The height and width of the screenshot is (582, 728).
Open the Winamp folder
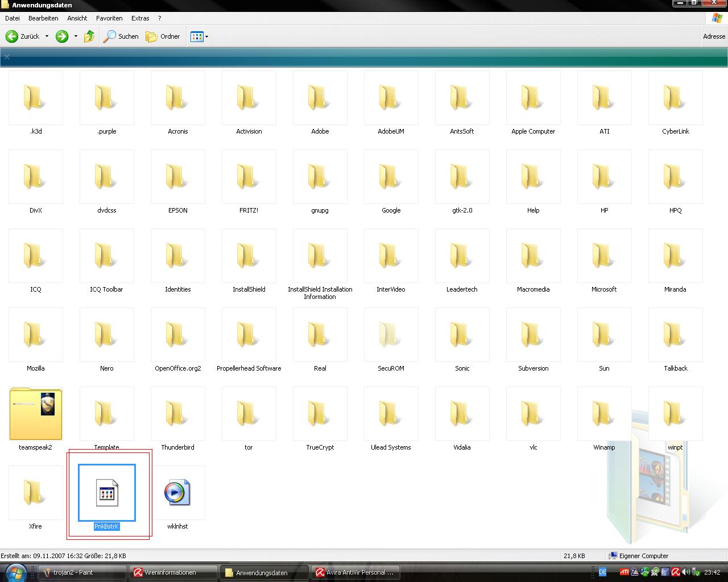605,414
